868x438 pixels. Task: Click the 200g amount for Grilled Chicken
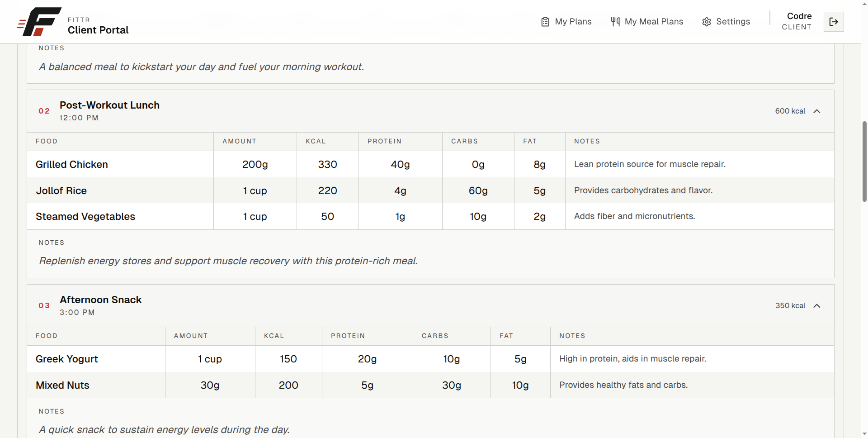coord(255,164)
